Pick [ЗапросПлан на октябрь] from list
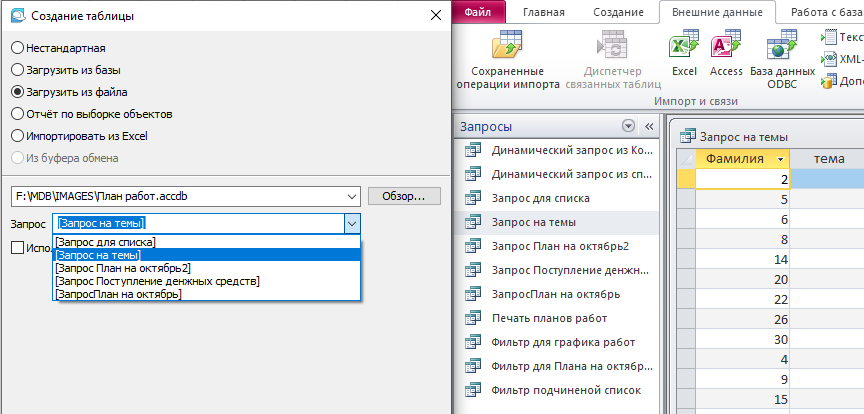Image resolution: width=864 pixels, height=414 pixels. tap(207, 294)
